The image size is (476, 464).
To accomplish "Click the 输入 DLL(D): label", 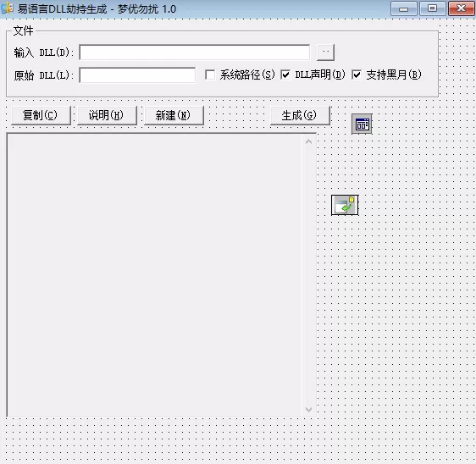I will point(44,52).
